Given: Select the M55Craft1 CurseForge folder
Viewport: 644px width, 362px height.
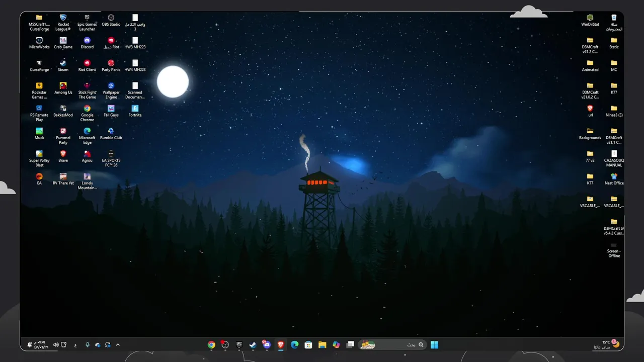Looking at the screenshot, I should [39, 23].
